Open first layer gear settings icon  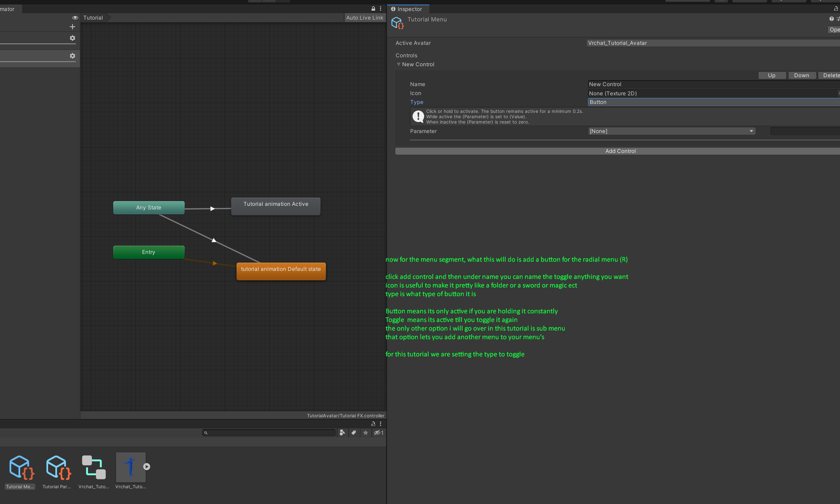click(73, 38)
